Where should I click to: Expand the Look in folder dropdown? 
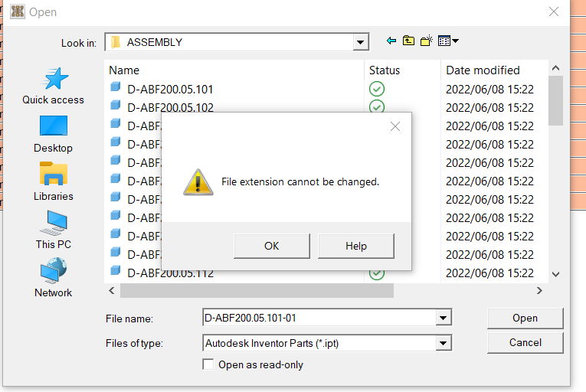click(x=361, y=42)
